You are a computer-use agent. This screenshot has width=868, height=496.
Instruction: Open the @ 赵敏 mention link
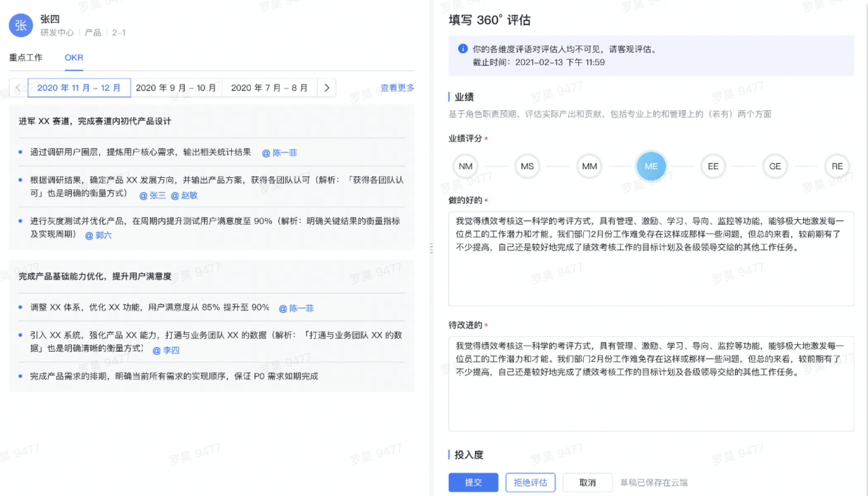click(184, 195)
